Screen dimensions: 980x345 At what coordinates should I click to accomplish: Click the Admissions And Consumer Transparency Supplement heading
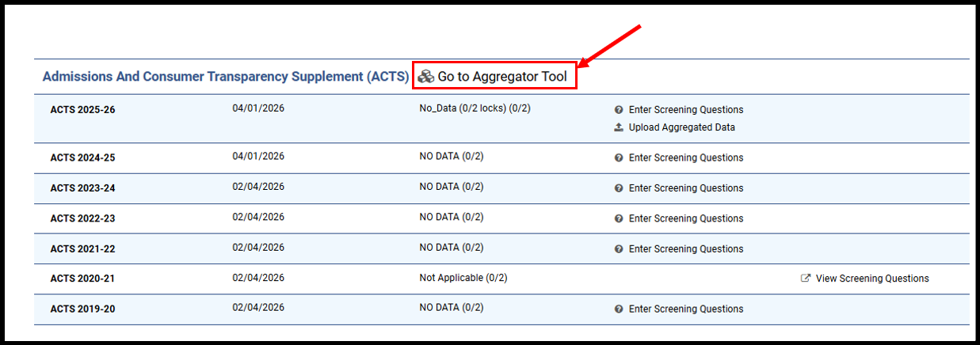[225, 77]
